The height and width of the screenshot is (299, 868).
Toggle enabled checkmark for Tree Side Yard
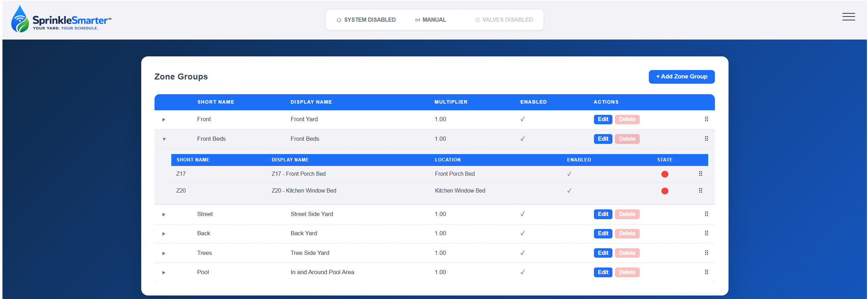coord(522,253)
